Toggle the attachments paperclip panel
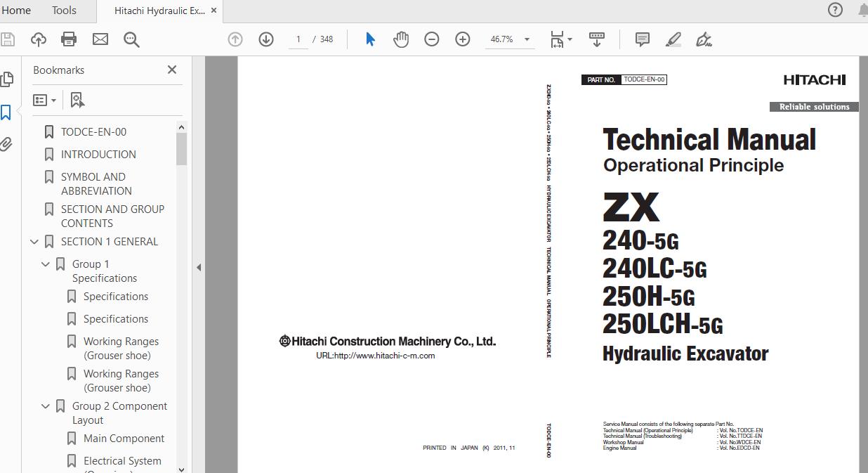 coord(6,145)
